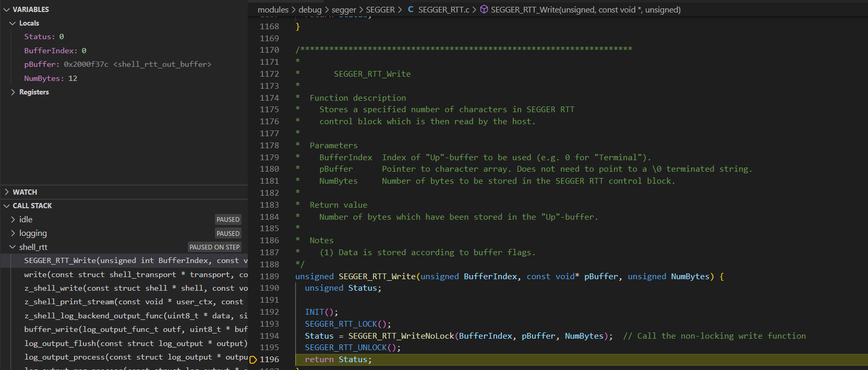Select the log_output_process stack frame
Screen dimensions: 868x370
(x=124, y=357)
